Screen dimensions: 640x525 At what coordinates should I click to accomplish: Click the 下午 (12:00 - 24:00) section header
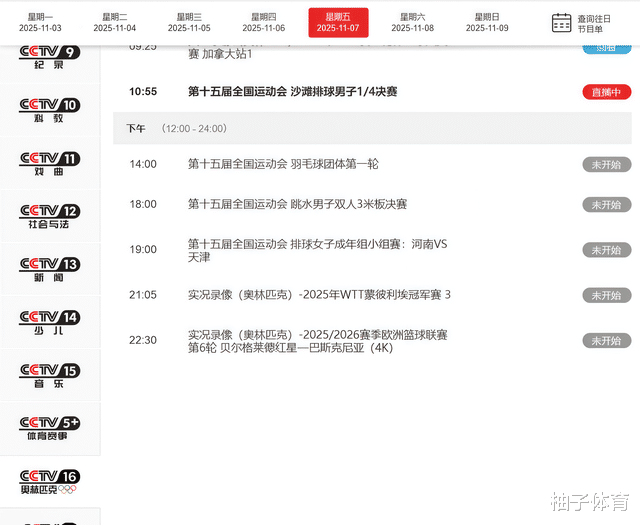pos(372,129)
